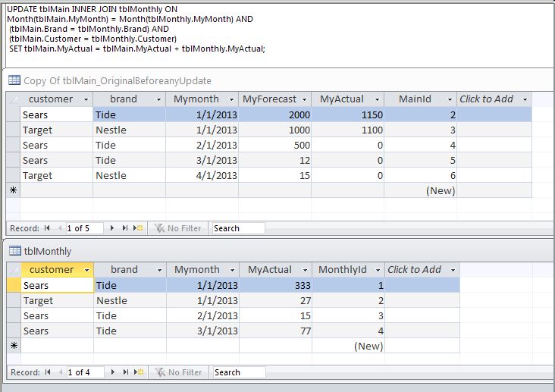555x392 pixels.
Task: Click MyForecast cell '1000'
Action: 274,130
